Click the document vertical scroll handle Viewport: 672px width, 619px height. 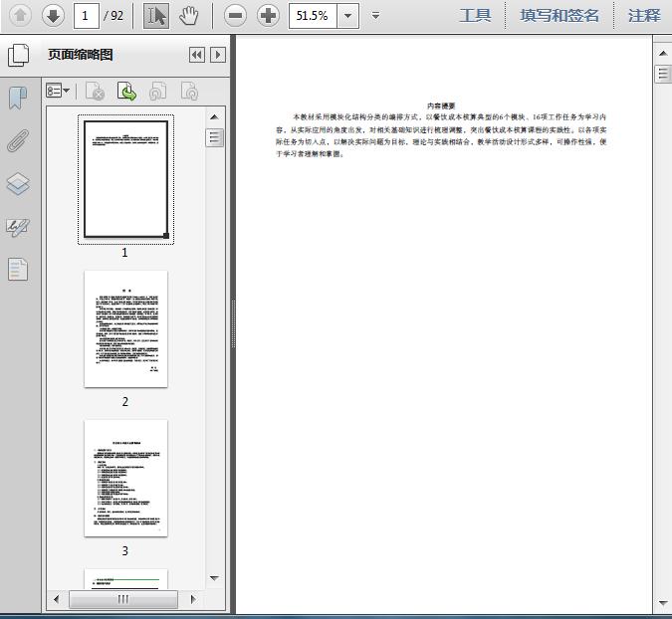(663, 74)
